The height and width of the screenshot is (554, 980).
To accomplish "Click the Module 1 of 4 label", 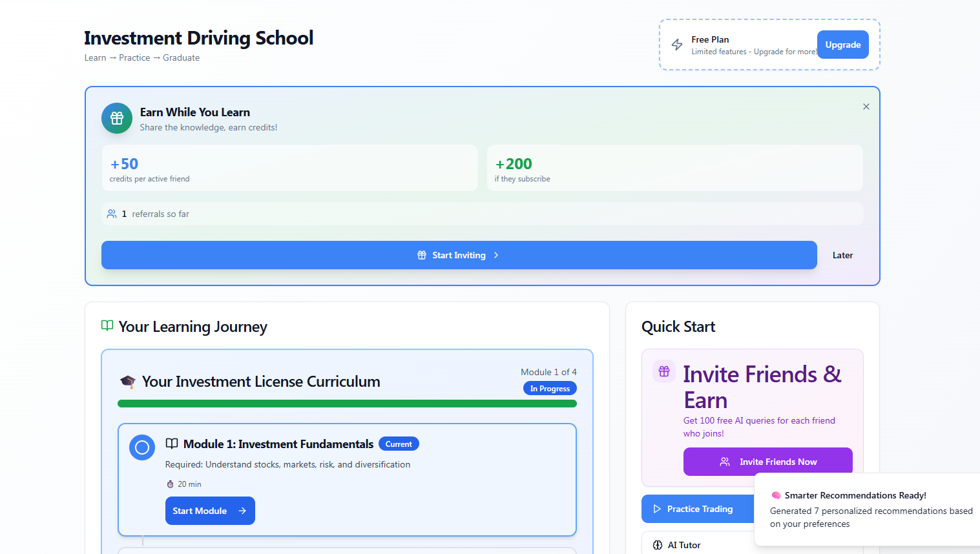I will pos(549,372).
